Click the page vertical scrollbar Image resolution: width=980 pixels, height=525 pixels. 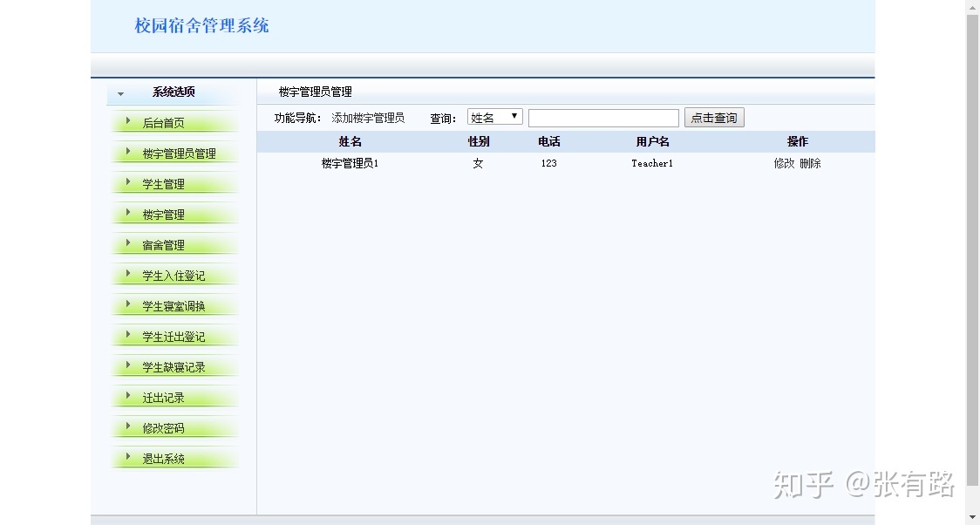[x=972, y=250]
